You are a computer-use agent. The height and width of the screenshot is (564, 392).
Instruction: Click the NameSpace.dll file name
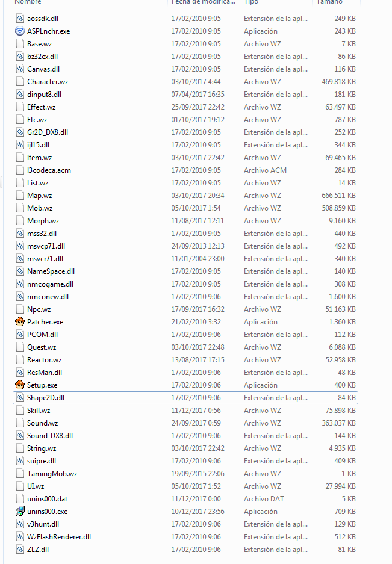[51, 271]
